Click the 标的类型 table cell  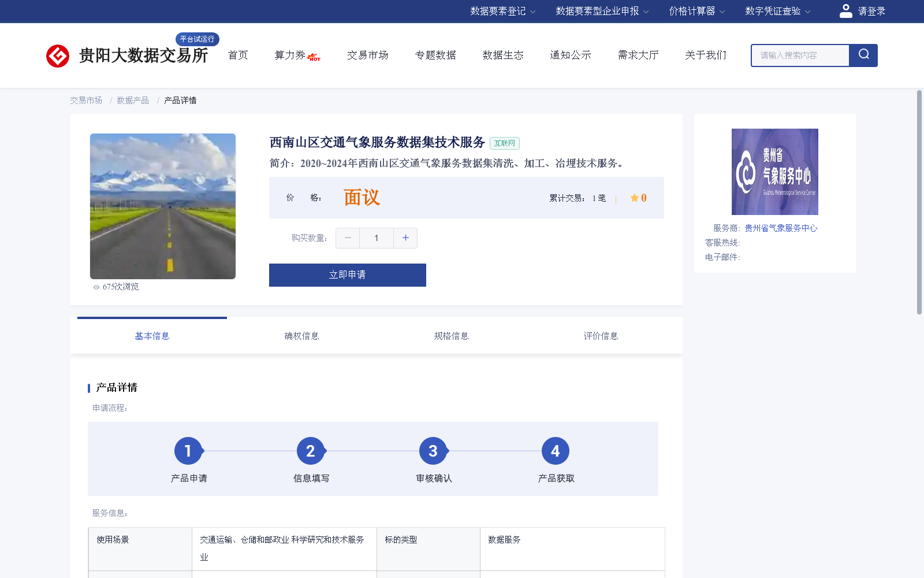(429, 549)
